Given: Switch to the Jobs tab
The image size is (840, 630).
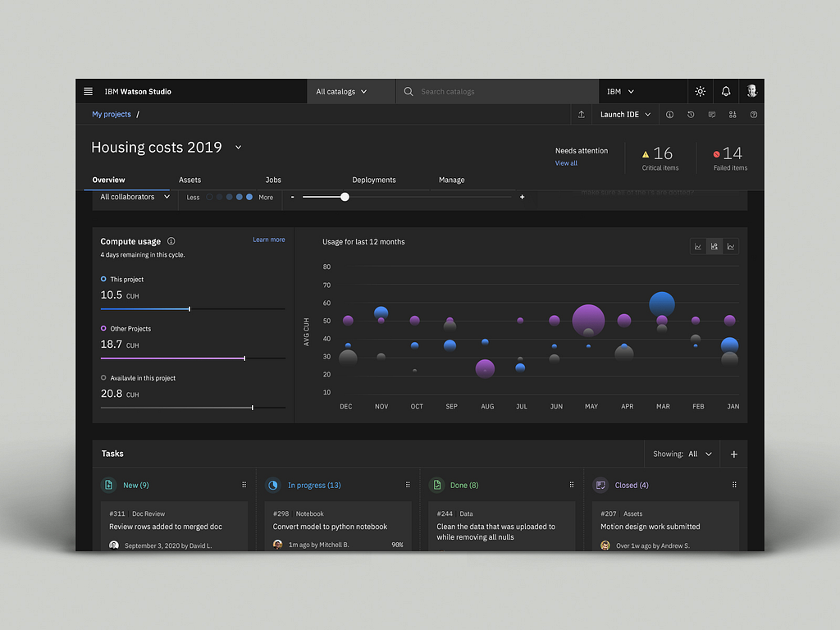Looking at the screenshot, I should point(273,180).
